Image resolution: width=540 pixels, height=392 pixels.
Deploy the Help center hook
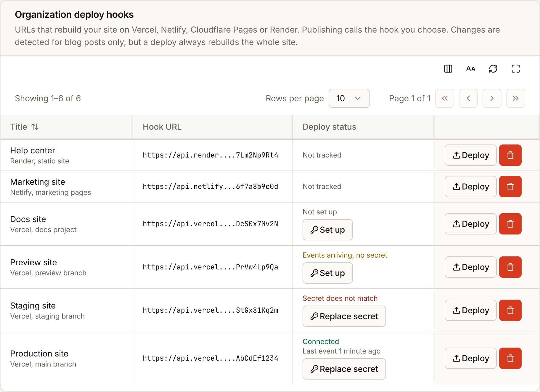pos(471,155)
